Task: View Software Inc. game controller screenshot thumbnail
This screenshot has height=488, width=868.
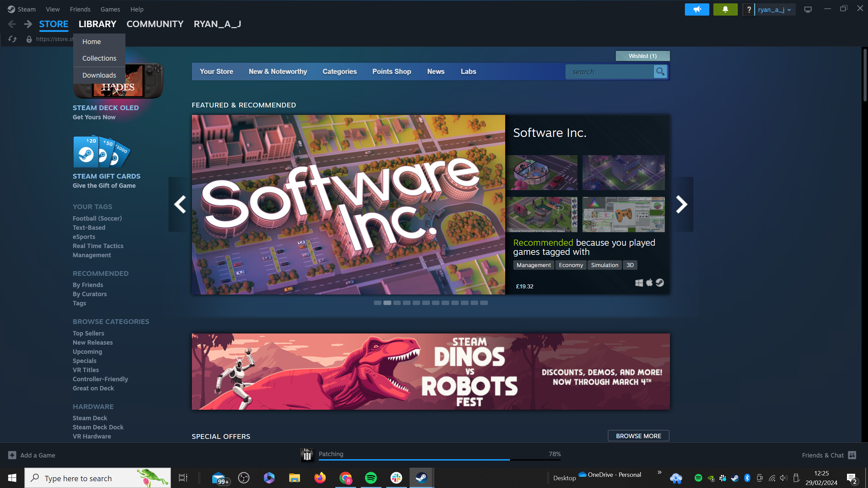Action: 624,215
